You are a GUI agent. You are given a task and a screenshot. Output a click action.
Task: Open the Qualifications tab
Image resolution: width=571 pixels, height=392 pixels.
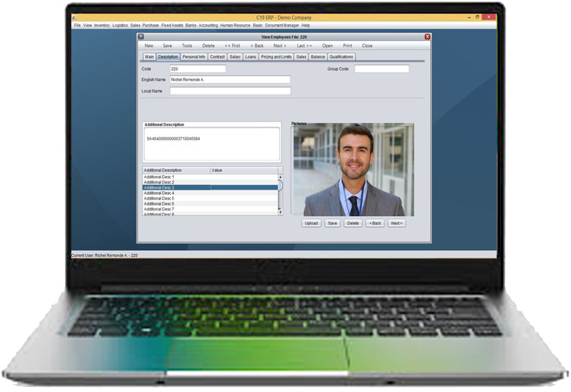tap(341, 57)
